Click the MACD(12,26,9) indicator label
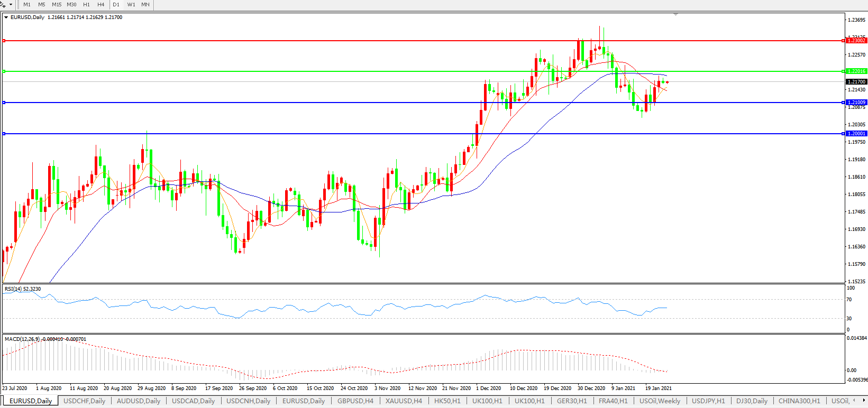 tap(45, 339)
